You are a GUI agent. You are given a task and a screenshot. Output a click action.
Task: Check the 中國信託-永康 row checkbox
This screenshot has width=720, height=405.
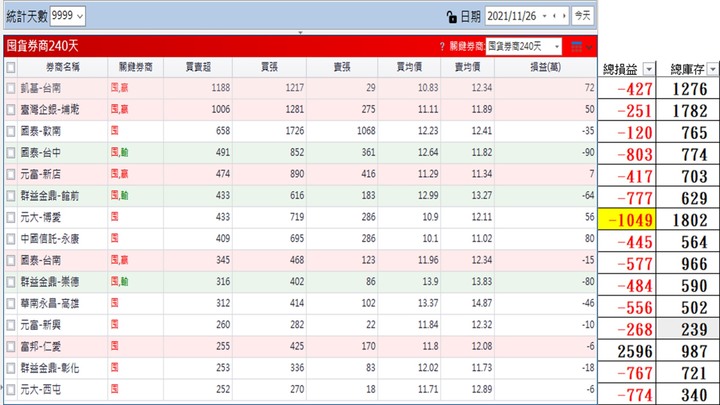(11, 239)
